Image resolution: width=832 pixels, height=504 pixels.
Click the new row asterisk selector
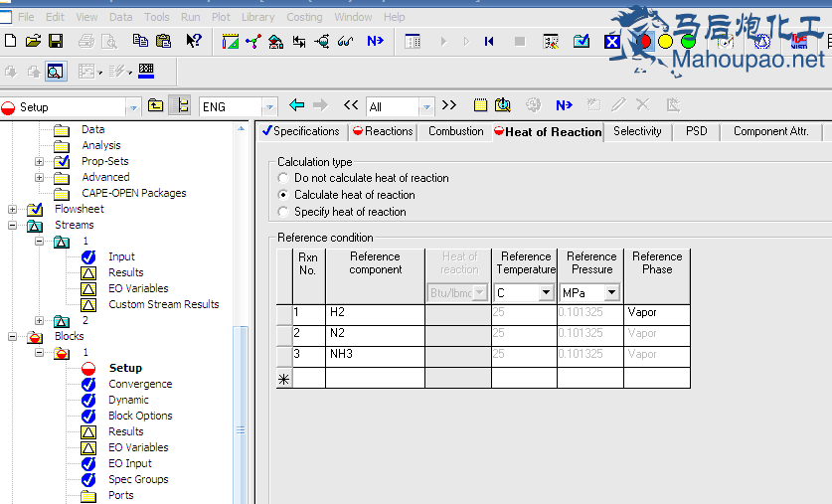284,379
